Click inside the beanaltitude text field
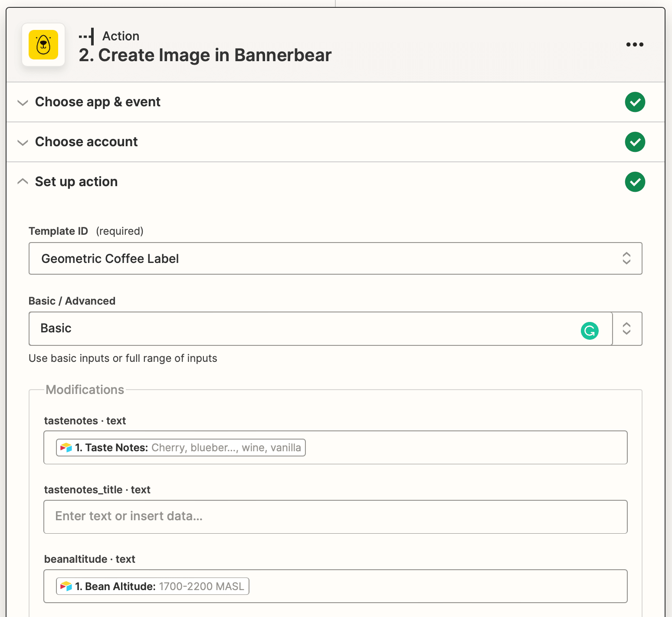Image resolution: width=672 pixels, height=617 pixels. point(434,586)
